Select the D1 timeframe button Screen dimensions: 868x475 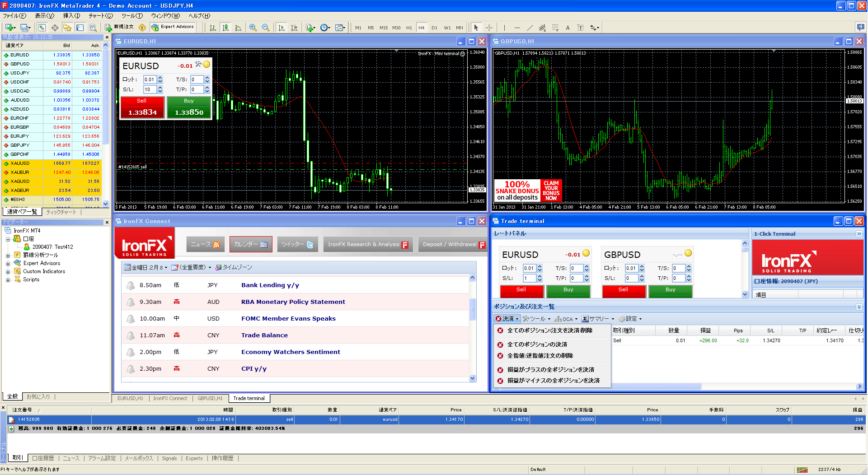pyautogui.click(x=434, y=28)
